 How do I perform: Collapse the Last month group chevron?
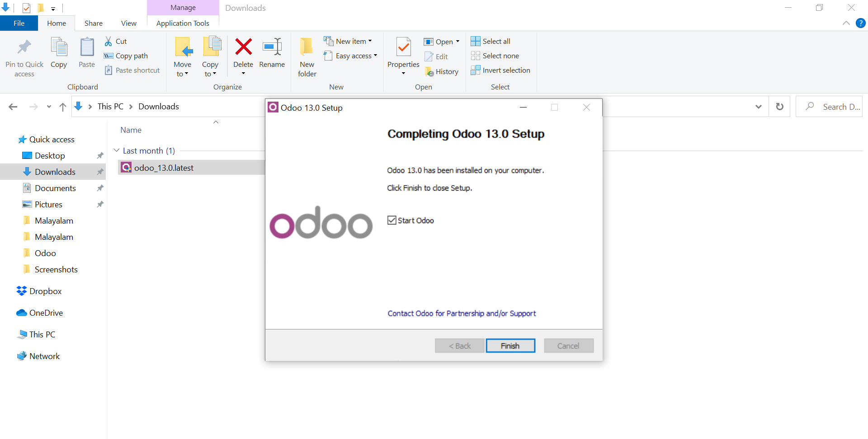click(117, 150)
